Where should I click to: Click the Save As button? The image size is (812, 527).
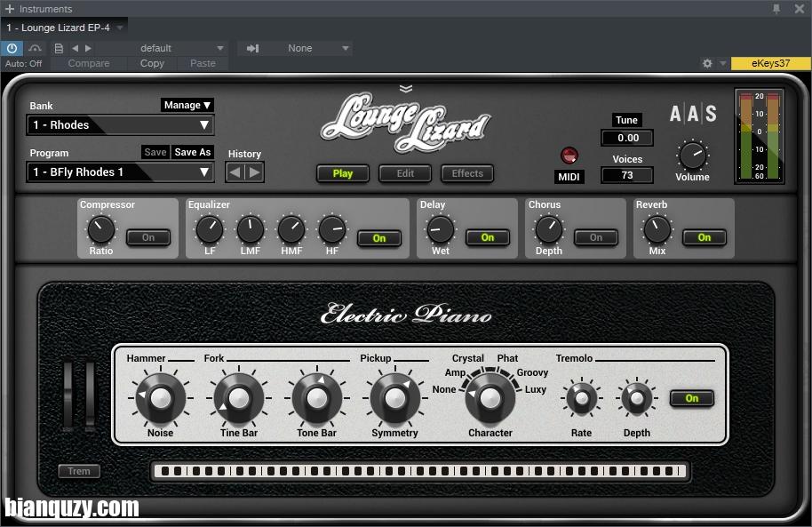tap(193, 152)
